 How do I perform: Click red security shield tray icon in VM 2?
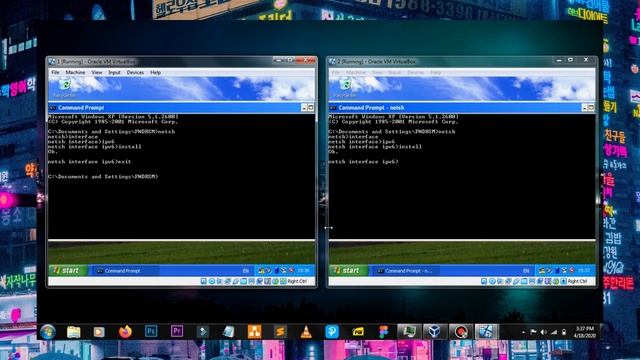572,270
